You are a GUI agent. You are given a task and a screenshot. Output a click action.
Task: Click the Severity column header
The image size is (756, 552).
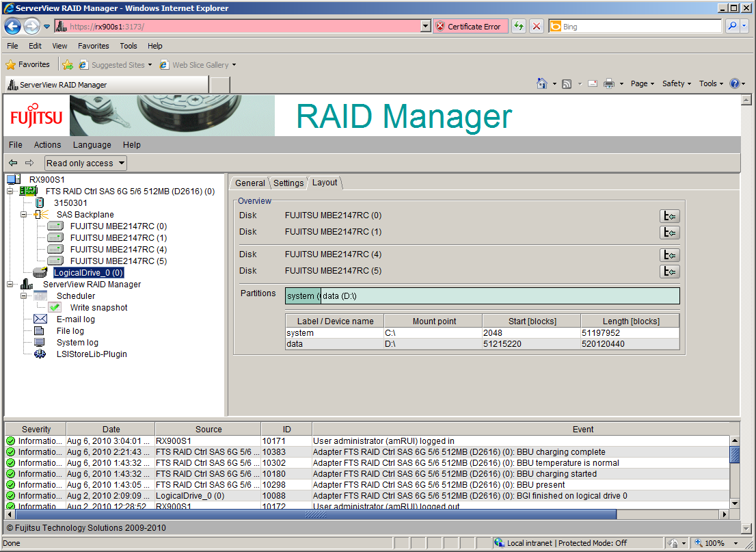click(36, 429)
